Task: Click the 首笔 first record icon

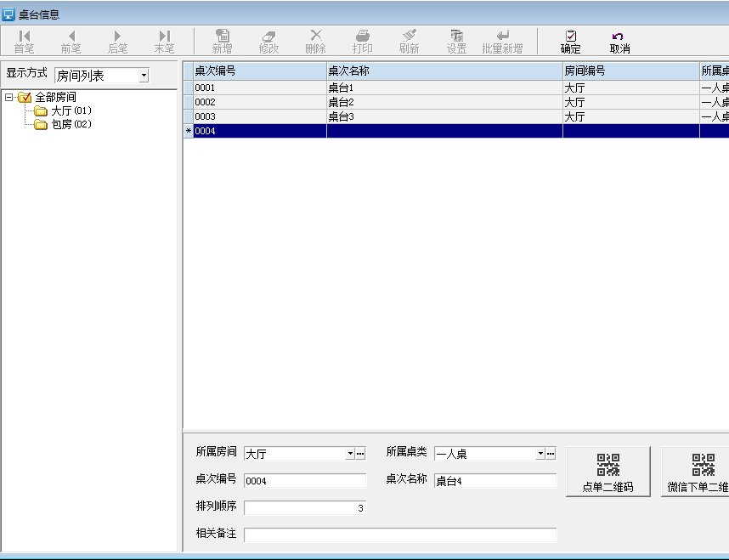Action: coord(24,36)
